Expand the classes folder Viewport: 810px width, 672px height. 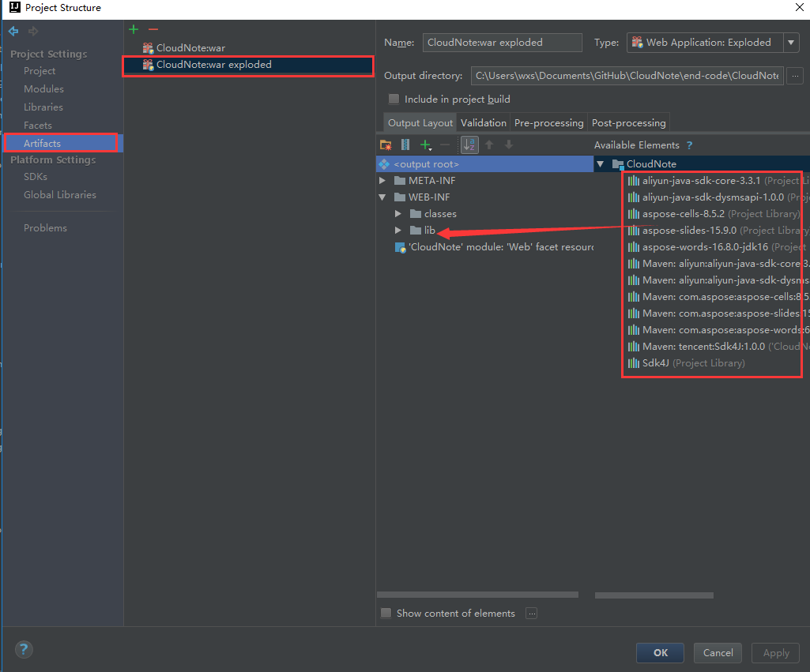398,214
